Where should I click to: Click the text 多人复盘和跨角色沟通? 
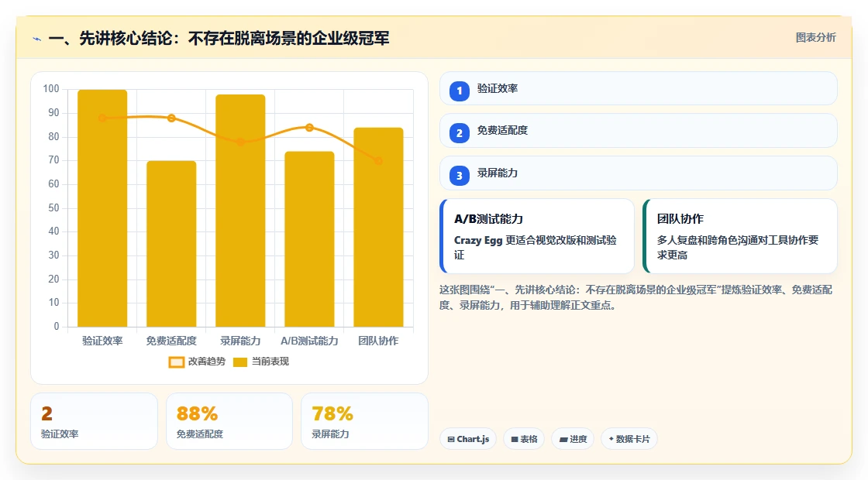pyautogui.click(x=738, y=248)
